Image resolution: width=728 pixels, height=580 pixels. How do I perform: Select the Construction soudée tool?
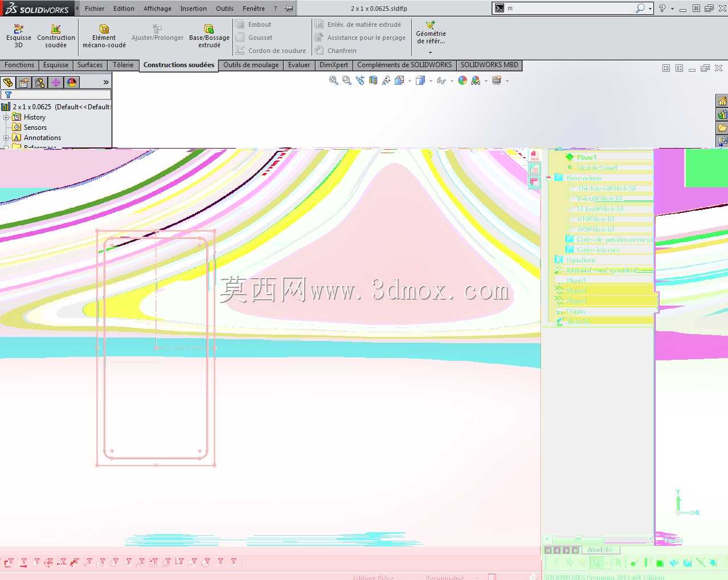point(56,36)
